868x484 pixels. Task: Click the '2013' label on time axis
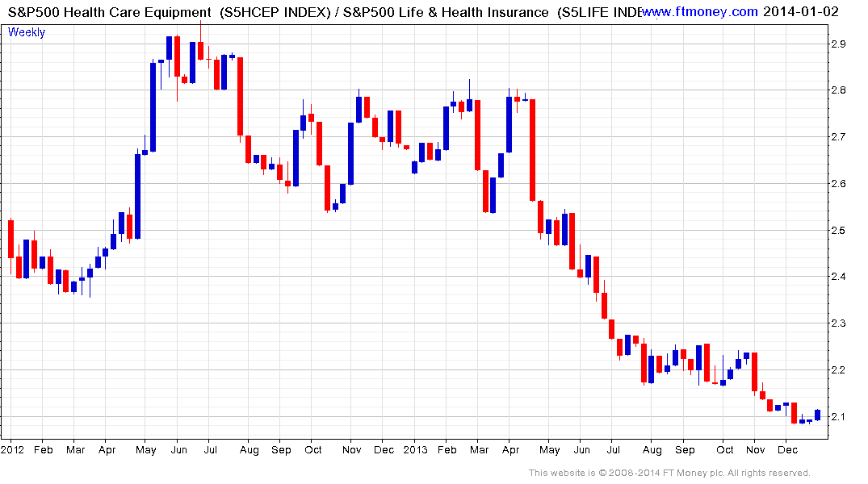415,449
